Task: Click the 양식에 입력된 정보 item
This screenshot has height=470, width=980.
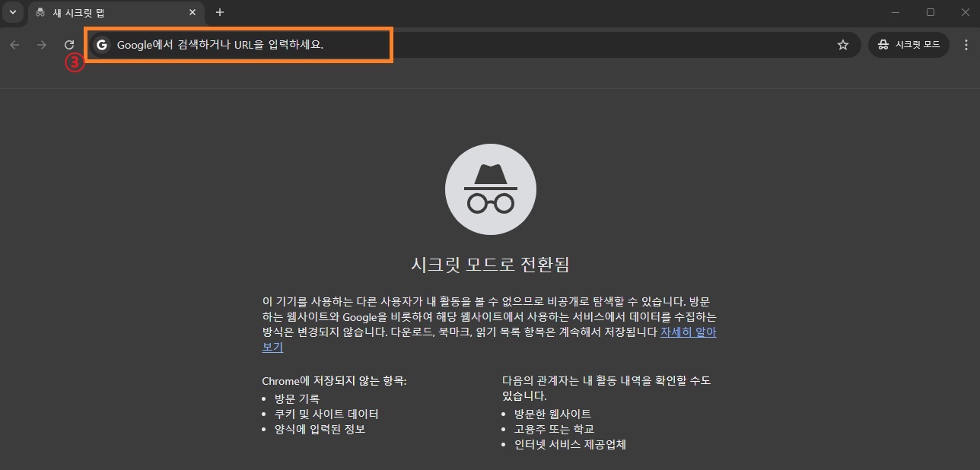Action: (x=320, y=429)
